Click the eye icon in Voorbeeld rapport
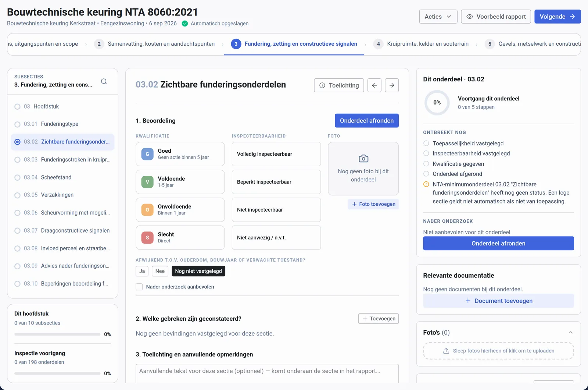The height and width of the screenshot is (390, 588). [470, 17]
